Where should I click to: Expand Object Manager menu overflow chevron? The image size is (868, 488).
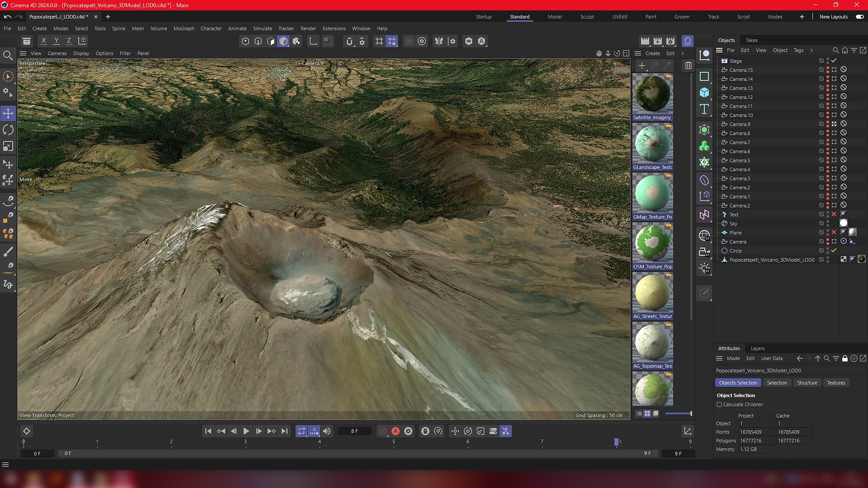click(x=811, y=50)
